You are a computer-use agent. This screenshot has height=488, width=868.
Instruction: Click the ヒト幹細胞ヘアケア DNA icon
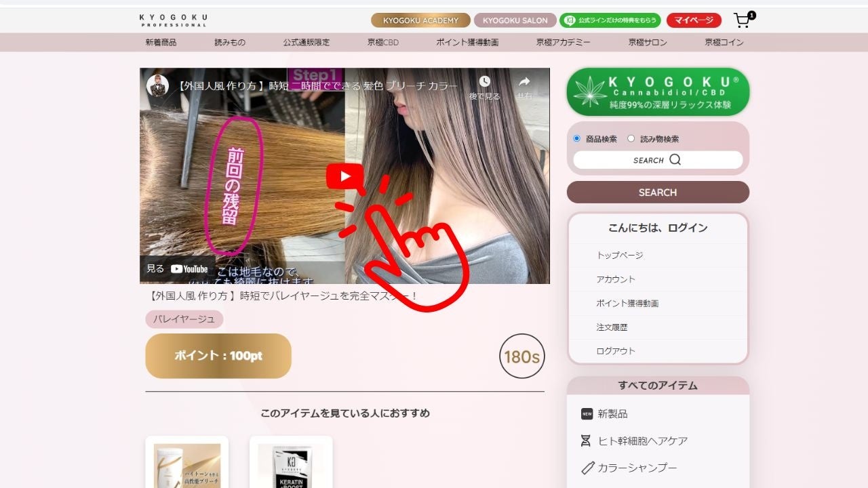586,441
